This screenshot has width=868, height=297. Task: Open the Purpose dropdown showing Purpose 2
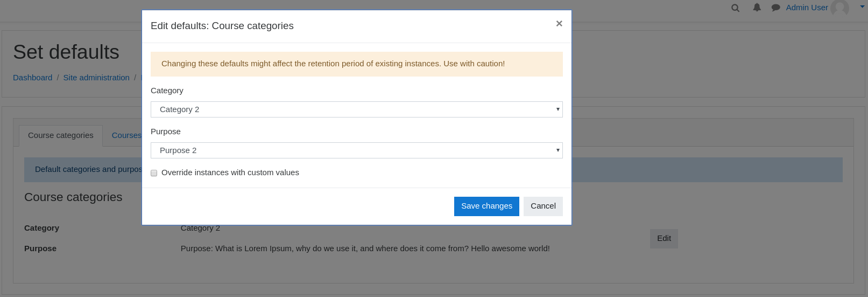point(357,150)
